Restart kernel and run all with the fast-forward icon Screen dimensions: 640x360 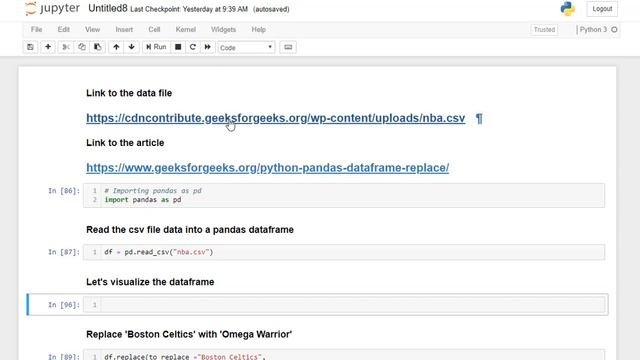click(208, 47)
